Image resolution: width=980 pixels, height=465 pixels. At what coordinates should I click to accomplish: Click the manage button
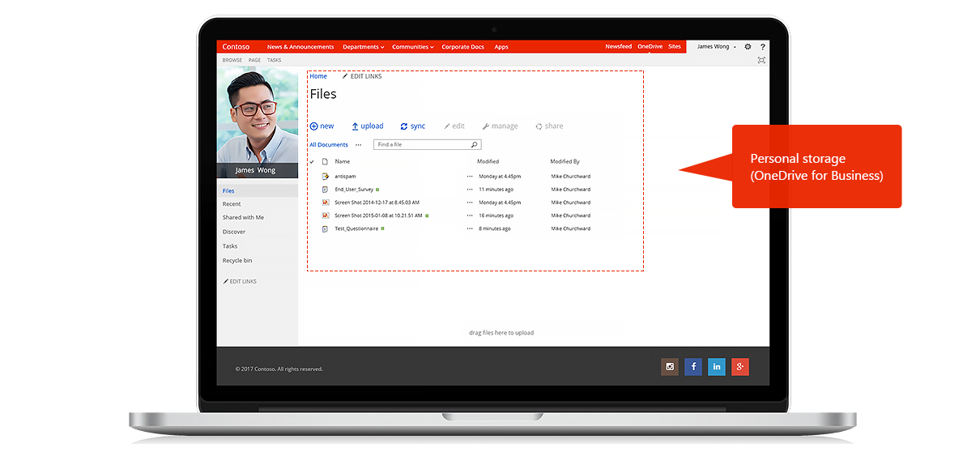click(x=500, y=126)
